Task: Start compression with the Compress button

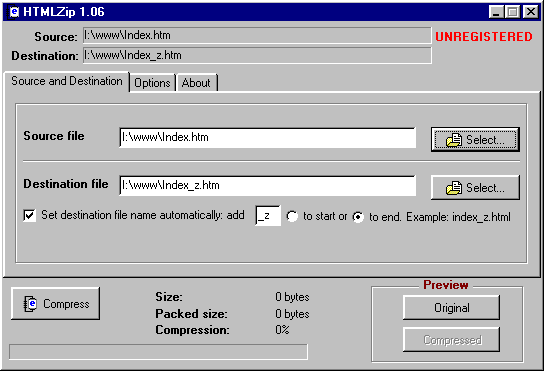Action: click(56, 304)
